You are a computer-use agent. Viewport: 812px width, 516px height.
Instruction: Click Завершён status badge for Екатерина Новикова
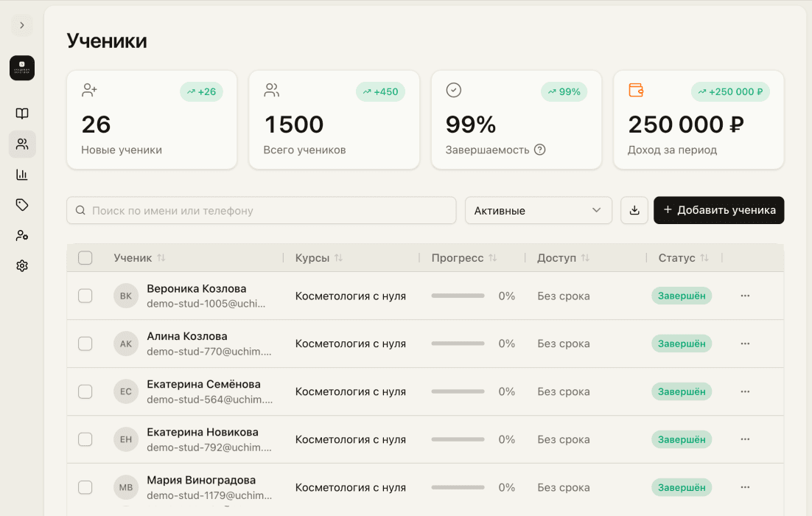[x=682, y=439]
